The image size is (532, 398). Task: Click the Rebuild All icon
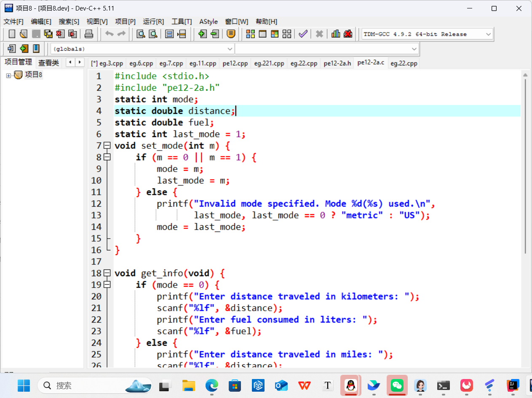point(287,34)
